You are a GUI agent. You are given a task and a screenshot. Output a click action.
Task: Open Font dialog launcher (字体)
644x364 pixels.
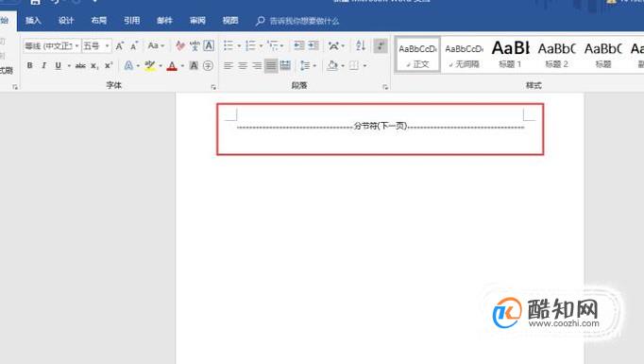point(213,87)
